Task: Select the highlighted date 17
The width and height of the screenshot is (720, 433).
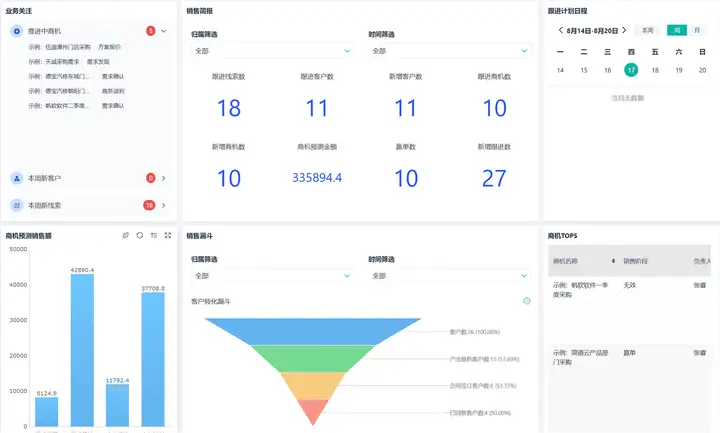Action: 631,70
